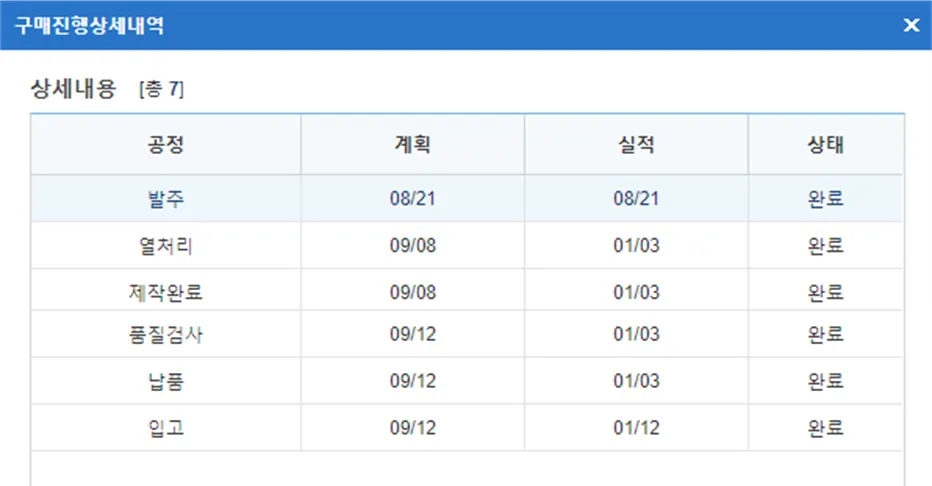Select the 발주 process row
The width and height of the screenshot is (932, 486).
pos(165,198)
